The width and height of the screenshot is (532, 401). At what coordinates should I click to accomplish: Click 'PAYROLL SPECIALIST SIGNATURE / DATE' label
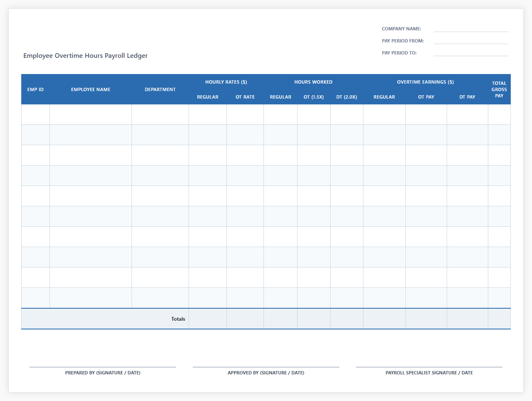[x=429, y=373]
